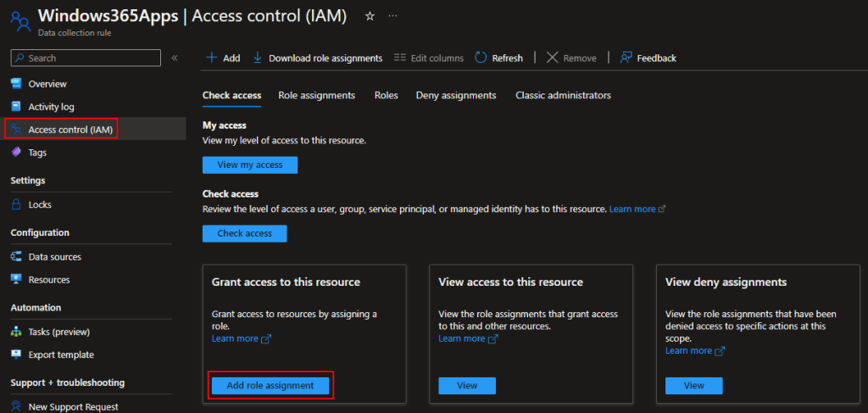Open Feedback from the toolbar
The image size is (868, 413).
tap(648, 58)
